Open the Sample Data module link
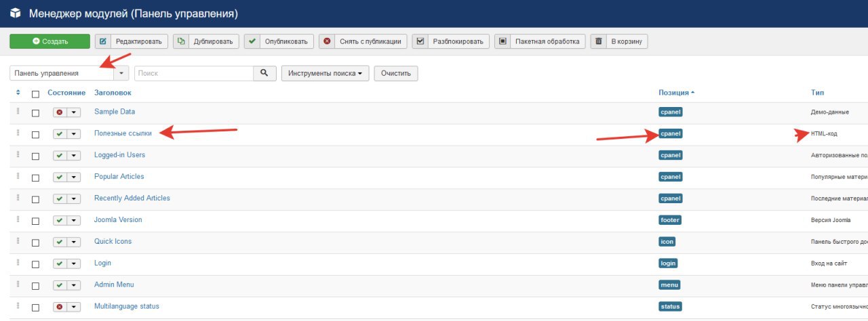868x321 pixels. (x=115, y=112)
